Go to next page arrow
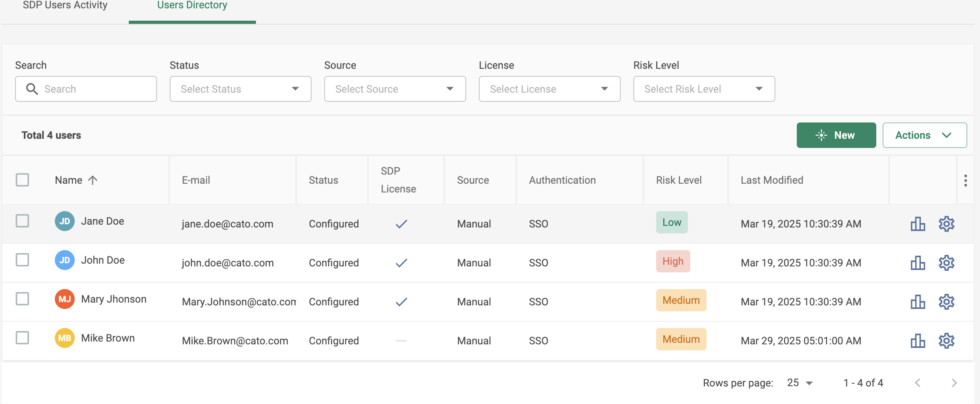The image size is (980, 404). coord(954,383)
